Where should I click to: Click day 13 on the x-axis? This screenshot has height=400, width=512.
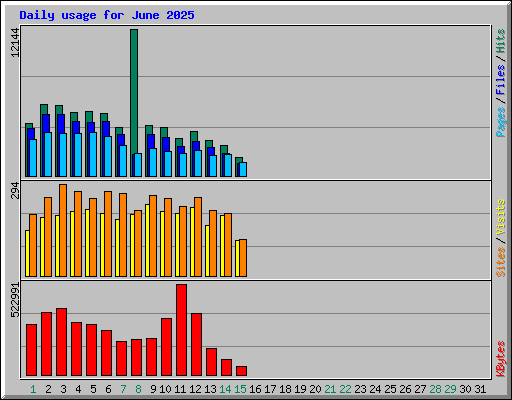click(210, 389)
